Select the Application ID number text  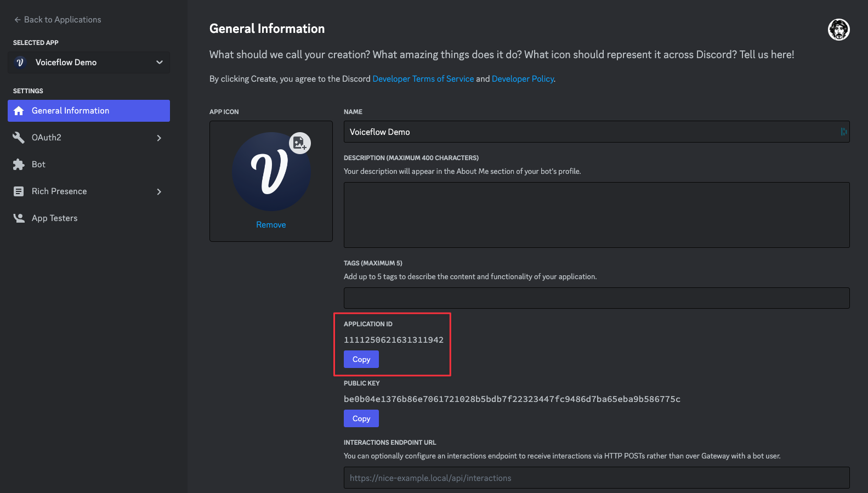394,340
